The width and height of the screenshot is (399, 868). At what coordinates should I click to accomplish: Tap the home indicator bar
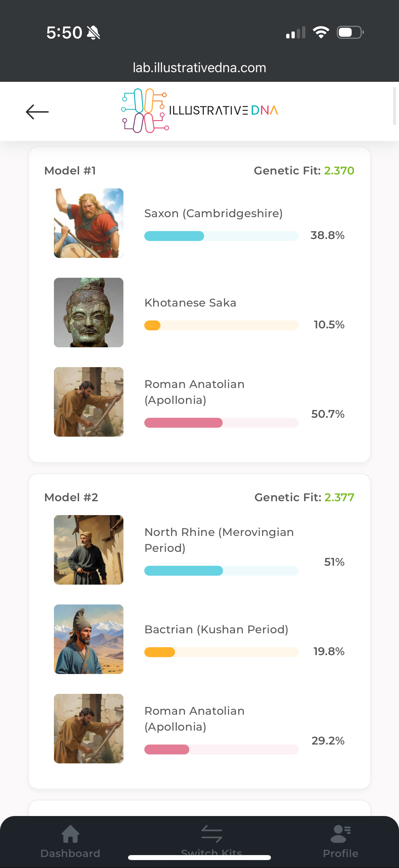[199, 857]
